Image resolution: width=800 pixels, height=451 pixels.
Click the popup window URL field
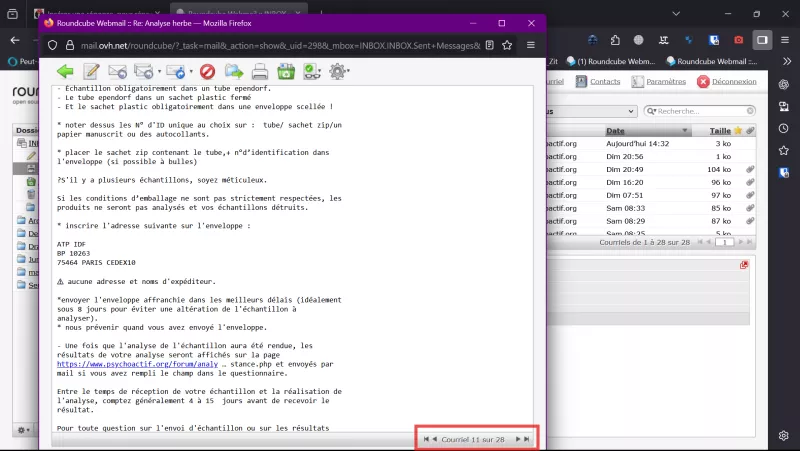[280, 45]
